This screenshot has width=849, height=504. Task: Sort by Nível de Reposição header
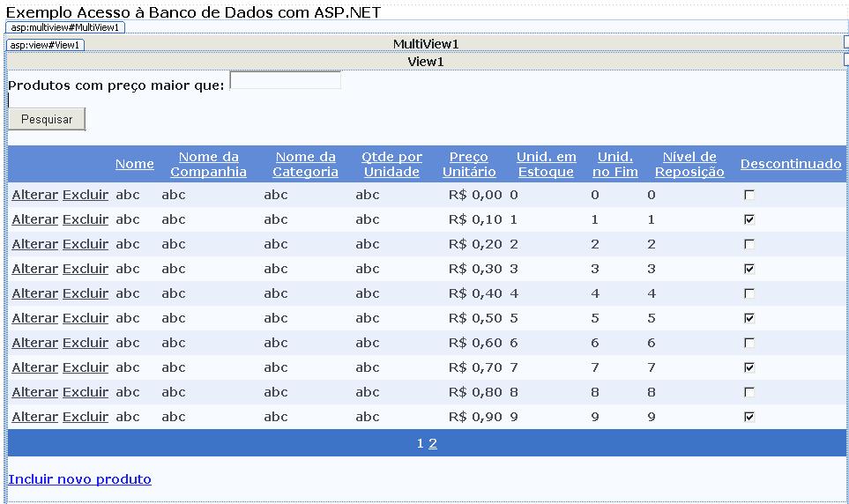(689, 165)
